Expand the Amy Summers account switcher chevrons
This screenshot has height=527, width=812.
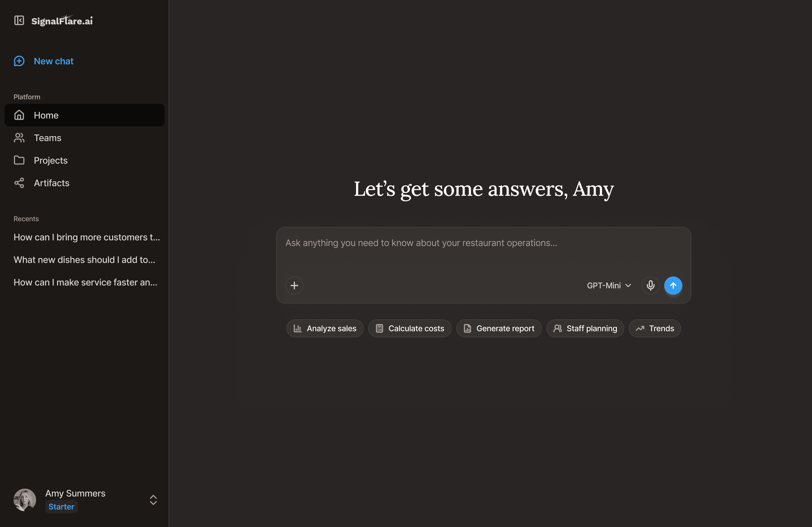tap(153, 500)
